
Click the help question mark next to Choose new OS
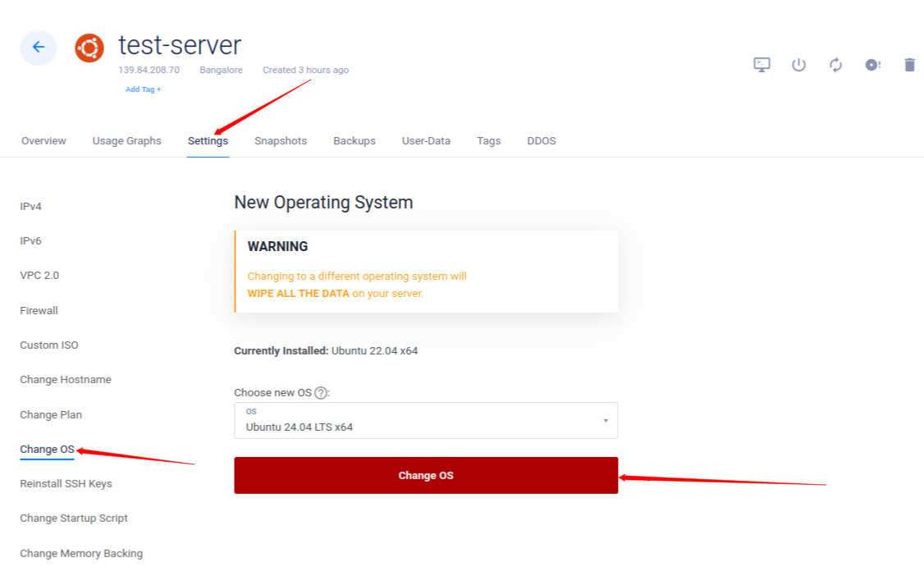click(321, 393)
